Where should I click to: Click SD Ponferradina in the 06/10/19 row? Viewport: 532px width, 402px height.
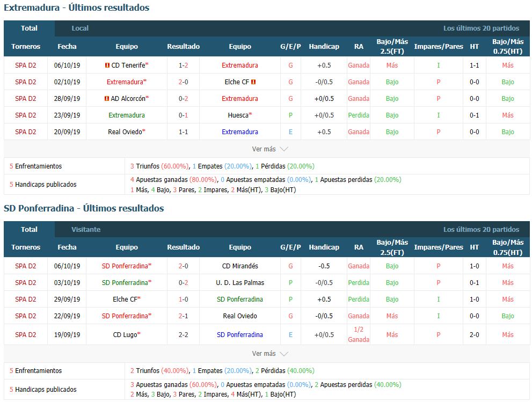click(x=125, y=266)
